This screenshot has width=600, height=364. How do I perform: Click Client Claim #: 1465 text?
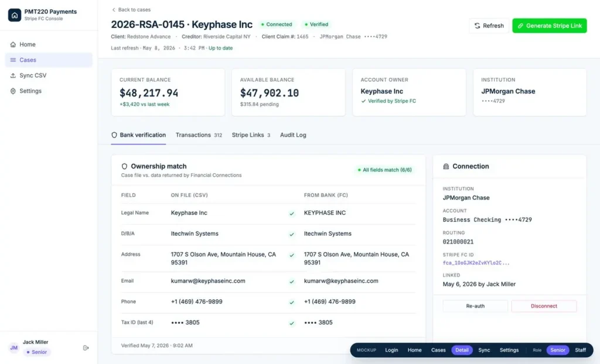285,37
